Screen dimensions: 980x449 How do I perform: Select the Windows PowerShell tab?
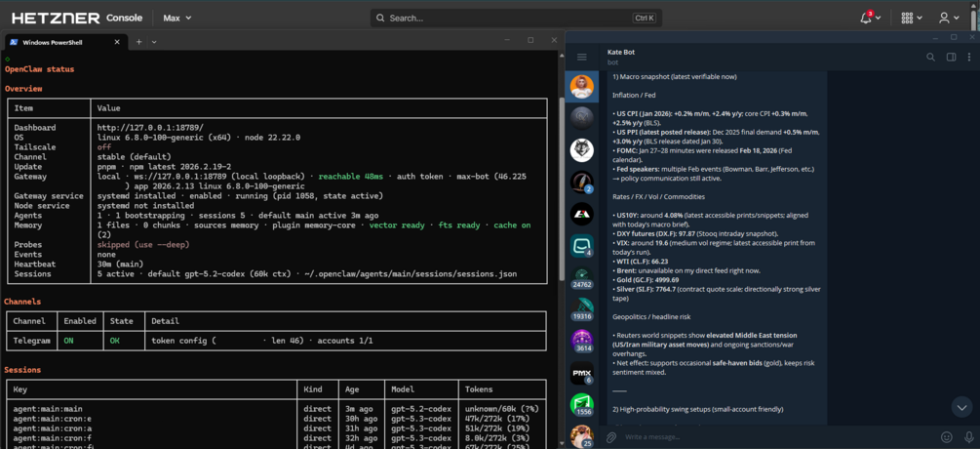tap(65, 42)
